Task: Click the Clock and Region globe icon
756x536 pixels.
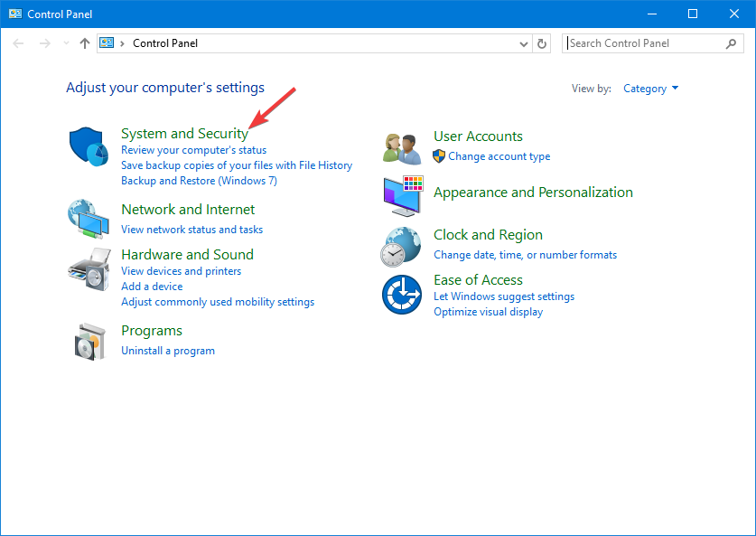Action: click(x=401, y=247)
